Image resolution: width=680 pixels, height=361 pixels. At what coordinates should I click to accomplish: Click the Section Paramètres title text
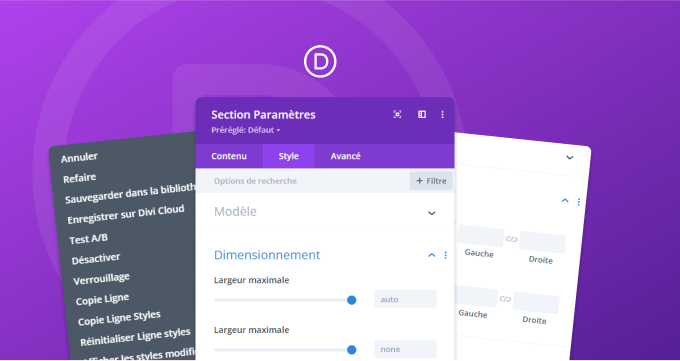pos(263,115)
